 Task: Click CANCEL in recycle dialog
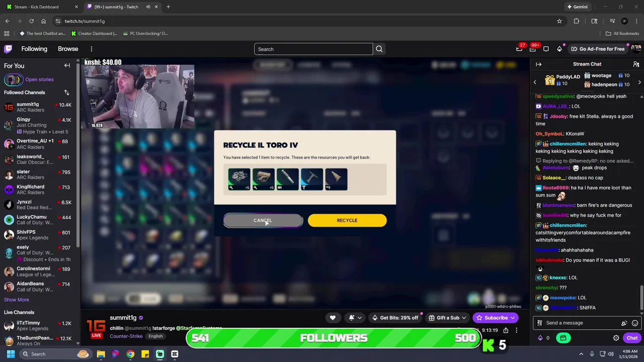(263, 220)
